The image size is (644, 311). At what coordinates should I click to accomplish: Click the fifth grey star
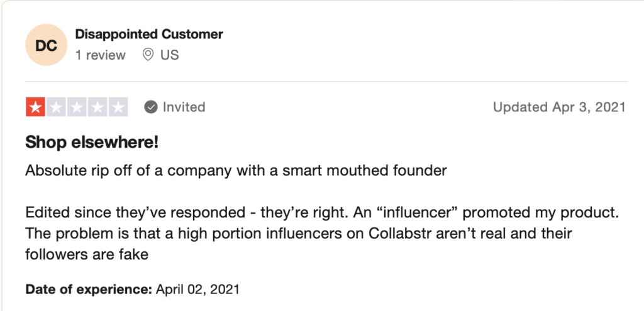(x=118, y=107)
